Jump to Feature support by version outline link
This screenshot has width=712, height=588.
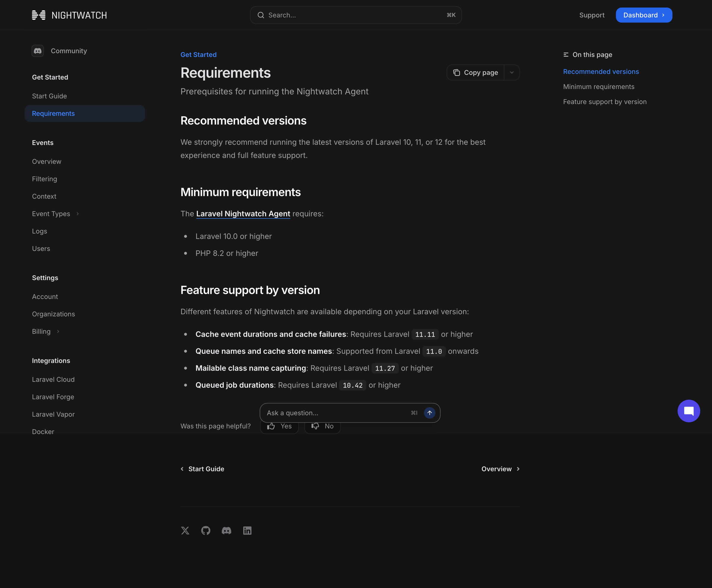tap(605, 102)
